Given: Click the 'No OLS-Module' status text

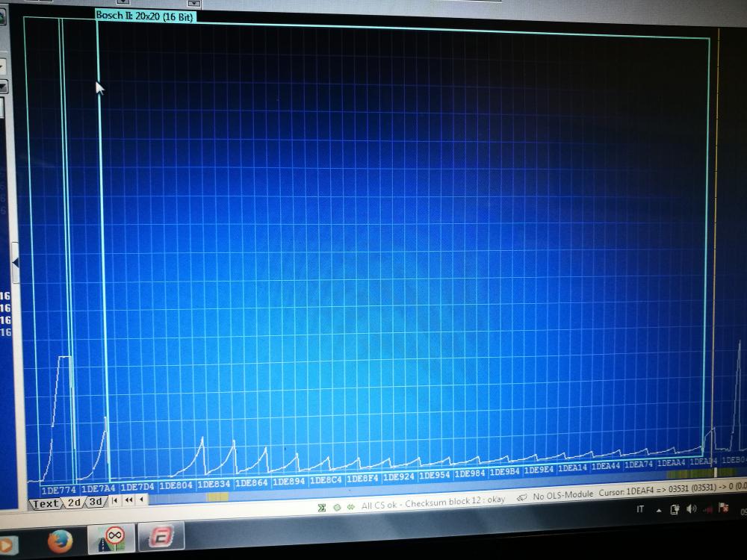Looking at the screenshot, I should tap(563, 495).
